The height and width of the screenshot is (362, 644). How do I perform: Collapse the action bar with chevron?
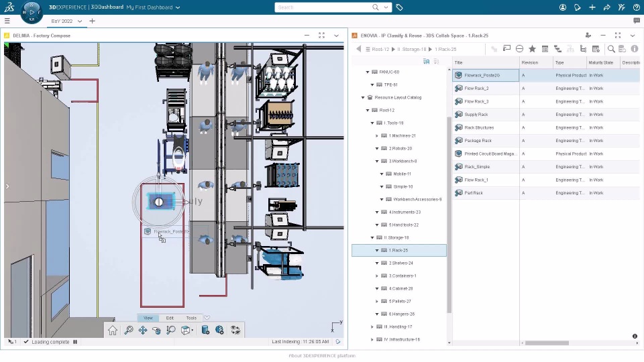tap(207, 318)
